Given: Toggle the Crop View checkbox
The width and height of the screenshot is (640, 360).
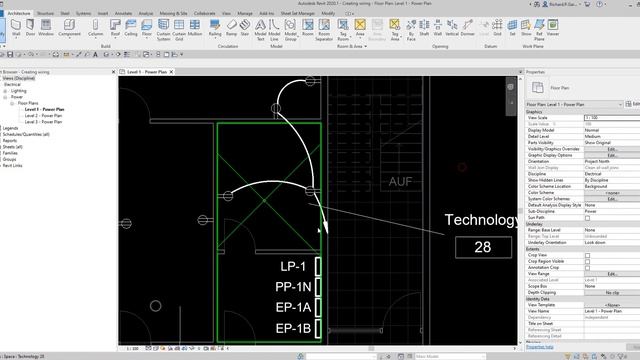Looking at the screenshot, I should [x=587, y=255].
